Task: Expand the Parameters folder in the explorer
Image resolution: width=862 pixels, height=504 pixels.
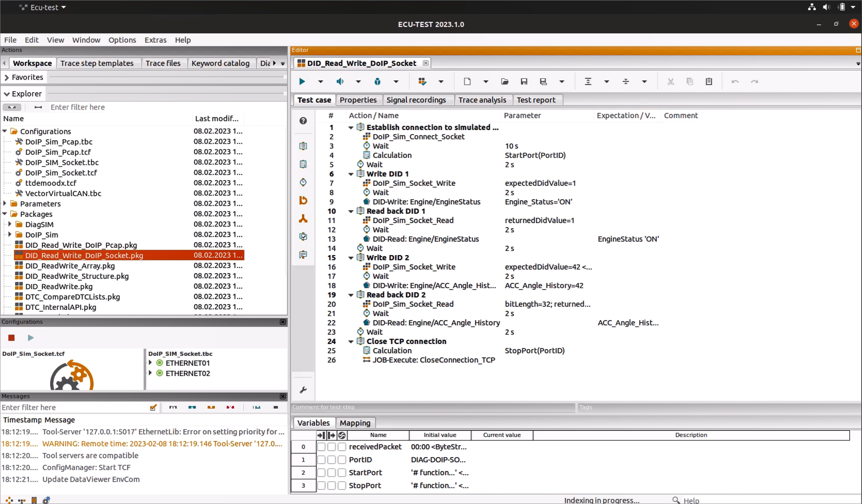Action: [5, 204]
